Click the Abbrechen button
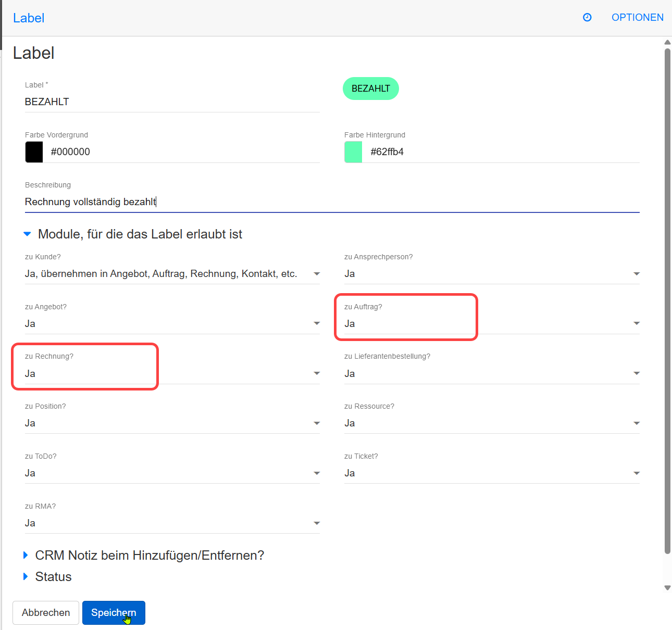 point(46,613)
